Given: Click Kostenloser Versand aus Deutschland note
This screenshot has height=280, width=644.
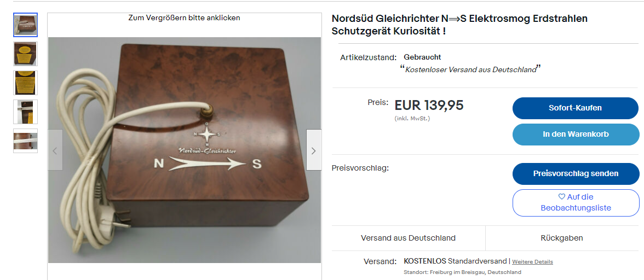Looking at the screenshot, I should click(471, 69).
